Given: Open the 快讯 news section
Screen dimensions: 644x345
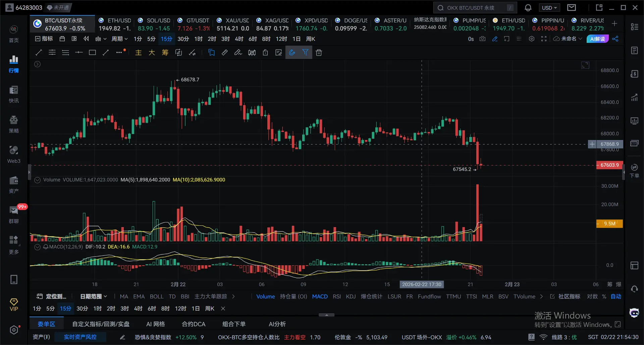Looking at the screenshot, I should (14, 94).
